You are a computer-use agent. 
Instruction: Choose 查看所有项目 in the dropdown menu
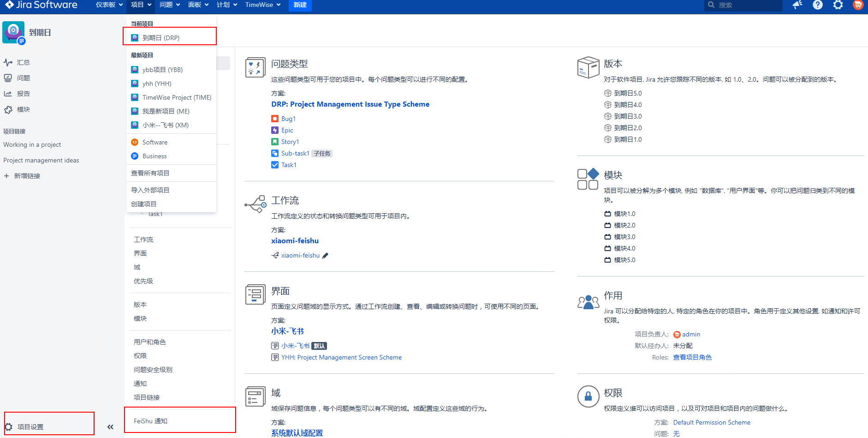(x=150, y=173)
